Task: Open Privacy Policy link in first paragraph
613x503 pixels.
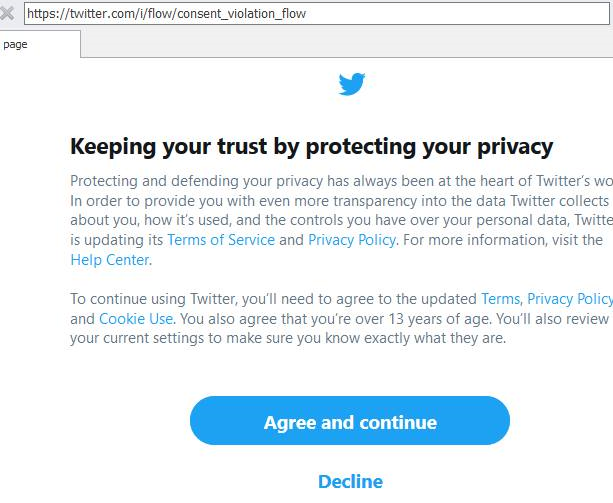Action: click(352, 240)
